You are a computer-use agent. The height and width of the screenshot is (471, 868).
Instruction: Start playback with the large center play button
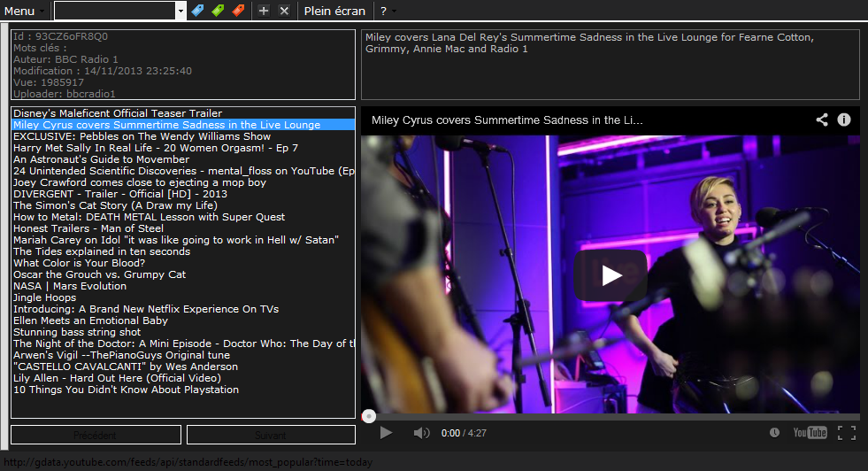point(611,275)
